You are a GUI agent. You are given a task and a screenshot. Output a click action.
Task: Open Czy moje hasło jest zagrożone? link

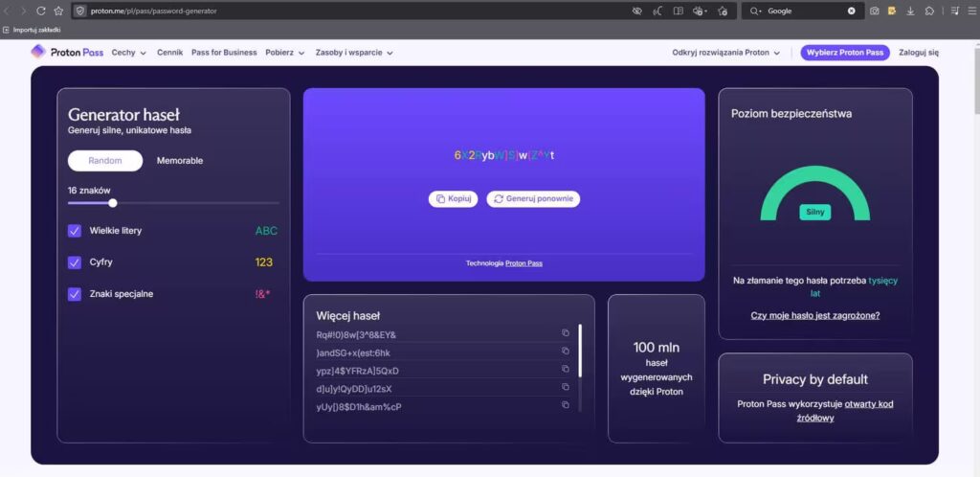(x=815, y=315)
